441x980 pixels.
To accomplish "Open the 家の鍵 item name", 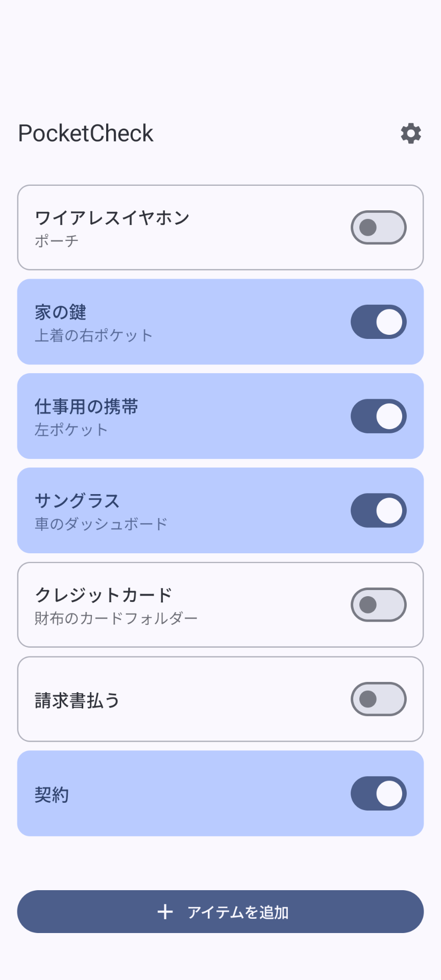I will click(61, 312).
